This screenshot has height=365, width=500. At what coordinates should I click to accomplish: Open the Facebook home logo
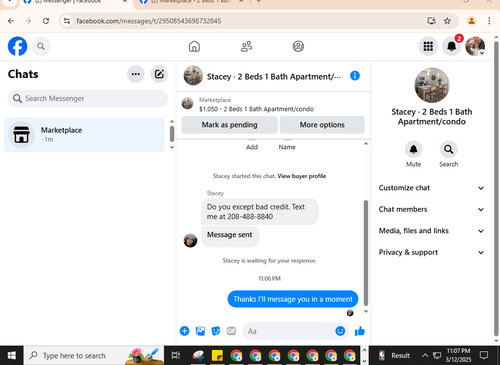point(17,46)
